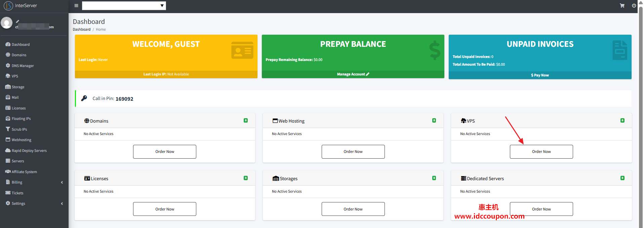Click the Dedicated Servers card heading
644x228 pixels.
click(483, 178)
